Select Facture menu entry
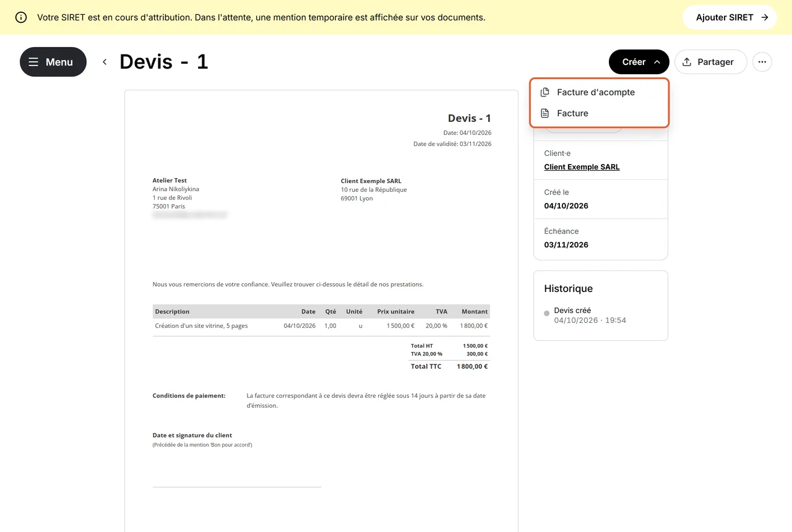Image resolution: width=792 pixels, height=532 pixels. point(600,113)
